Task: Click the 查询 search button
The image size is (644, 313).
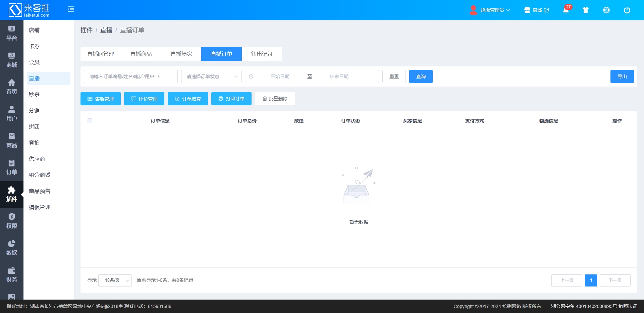Action: click(x=421, y=76)
